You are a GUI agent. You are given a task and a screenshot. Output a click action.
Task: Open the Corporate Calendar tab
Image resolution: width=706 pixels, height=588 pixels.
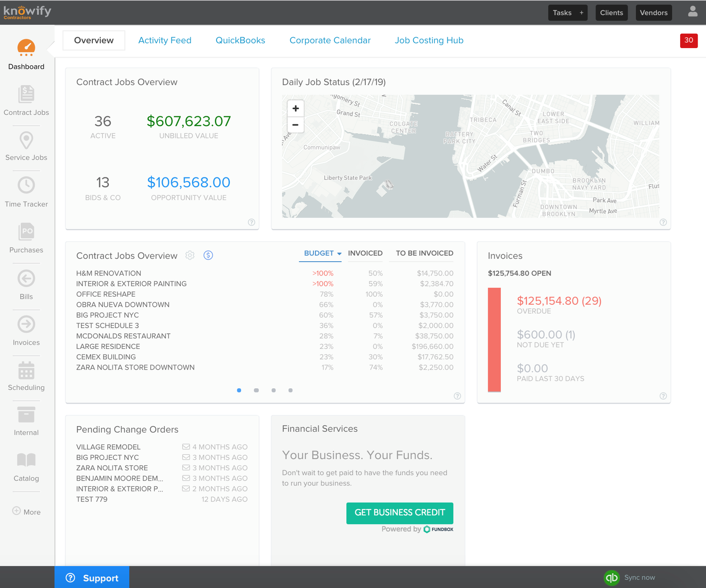[330, 40]
